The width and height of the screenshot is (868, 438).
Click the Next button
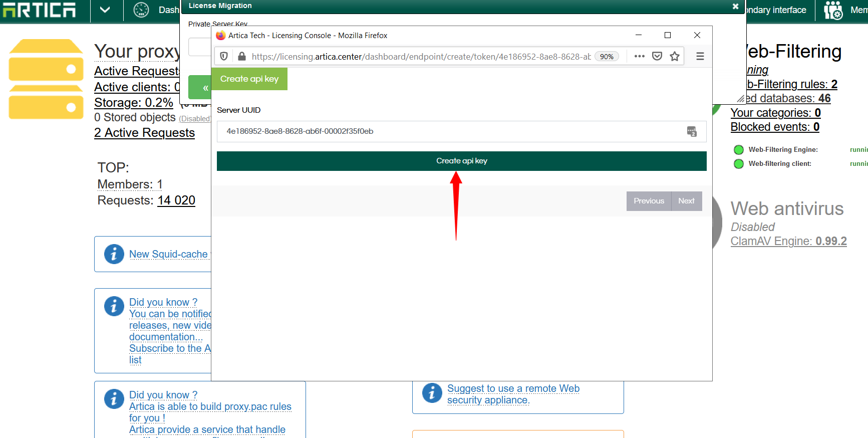686,201
